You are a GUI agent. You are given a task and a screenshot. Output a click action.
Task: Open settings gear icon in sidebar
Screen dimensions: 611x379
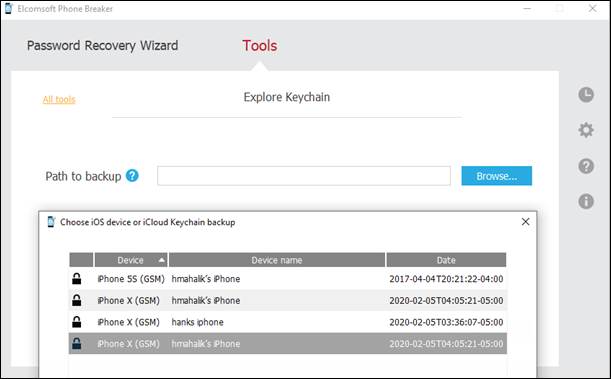(586, 130)
